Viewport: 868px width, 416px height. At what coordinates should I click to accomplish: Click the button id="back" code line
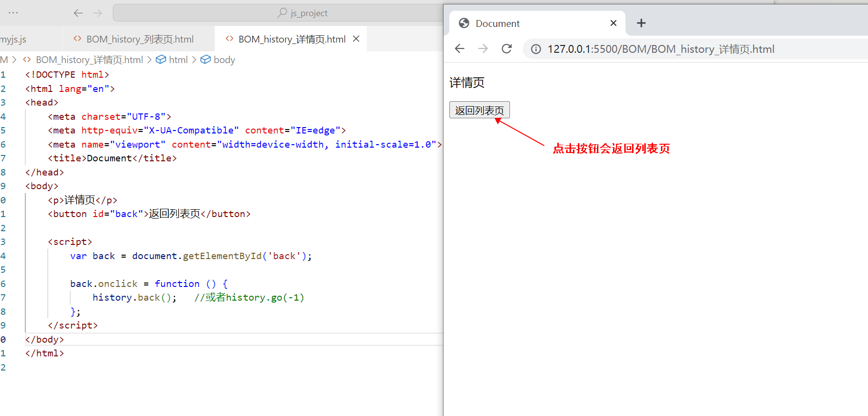(149, 214)
